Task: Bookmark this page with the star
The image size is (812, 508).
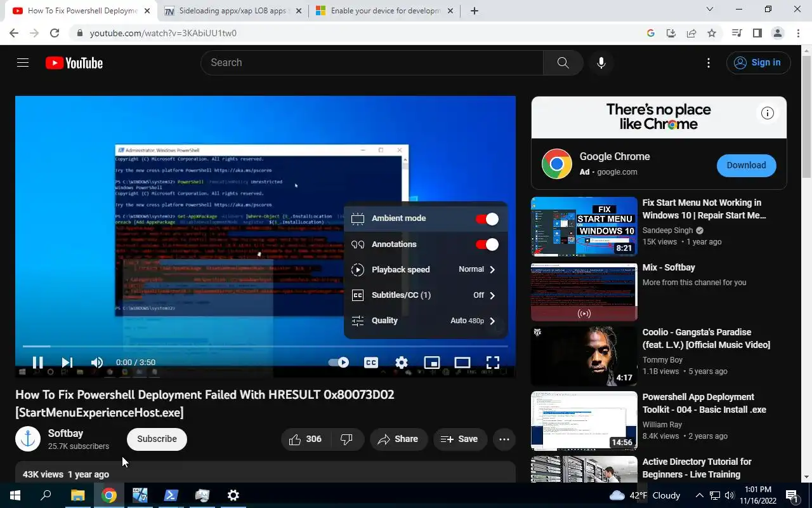Action: (x=712, y=33)
